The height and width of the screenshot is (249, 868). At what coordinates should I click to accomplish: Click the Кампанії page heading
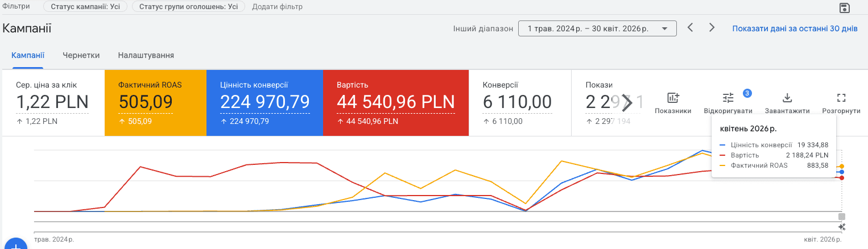click(x=27, y=28)
